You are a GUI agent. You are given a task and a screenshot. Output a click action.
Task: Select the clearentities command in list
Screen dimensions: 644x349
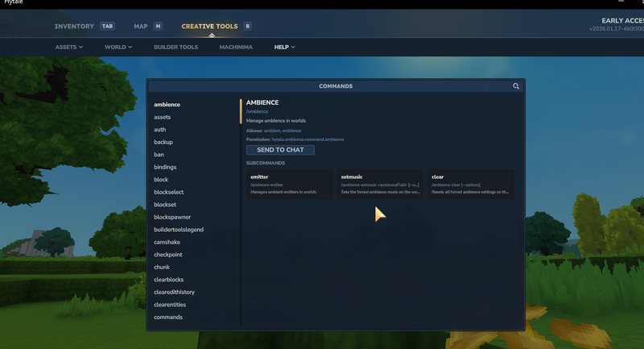click(170, 305)
